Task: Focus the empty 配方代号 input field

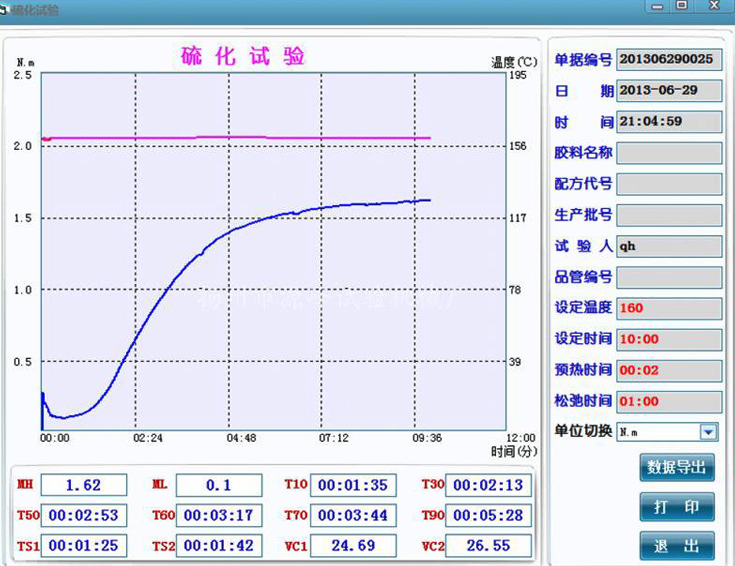Action: pos(669,184)
